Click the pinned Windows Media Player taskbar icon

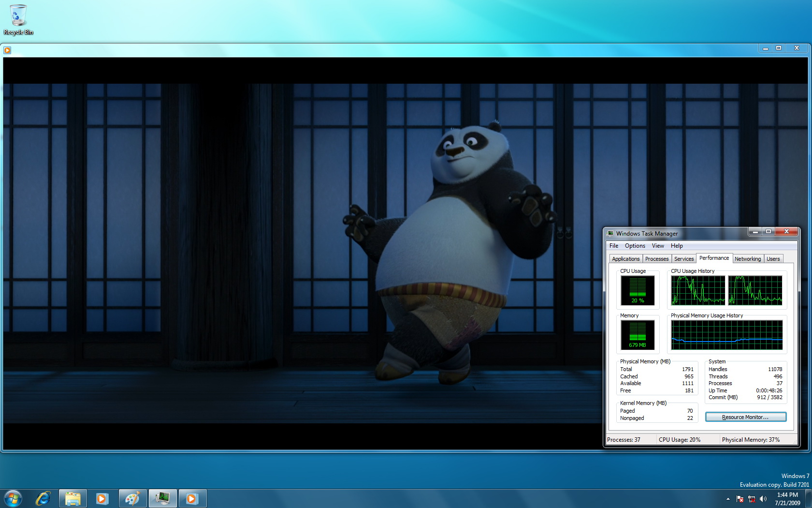(102, 498)
